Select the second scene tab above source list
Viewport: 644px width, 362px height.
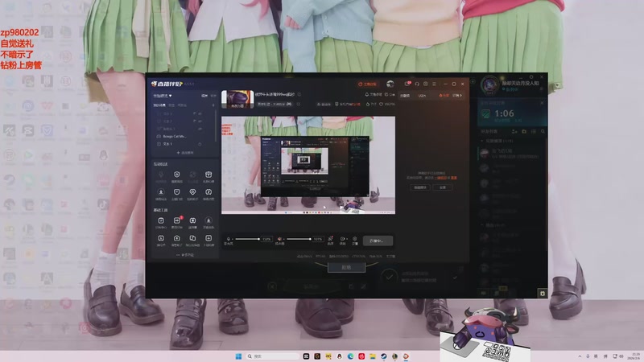click(171, 105)
